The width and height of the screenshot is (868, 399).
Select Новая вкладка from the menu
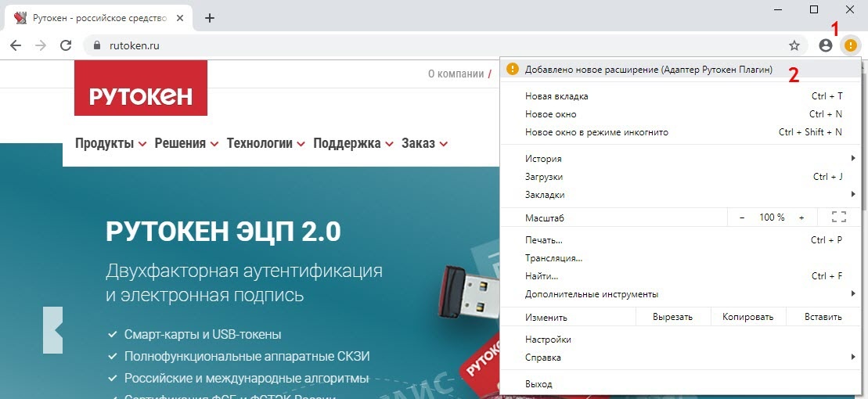[681, 96]
